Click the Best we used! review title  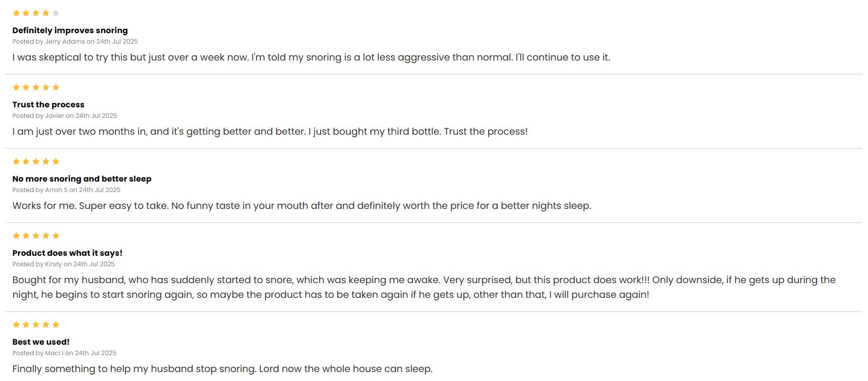point(41,342)
